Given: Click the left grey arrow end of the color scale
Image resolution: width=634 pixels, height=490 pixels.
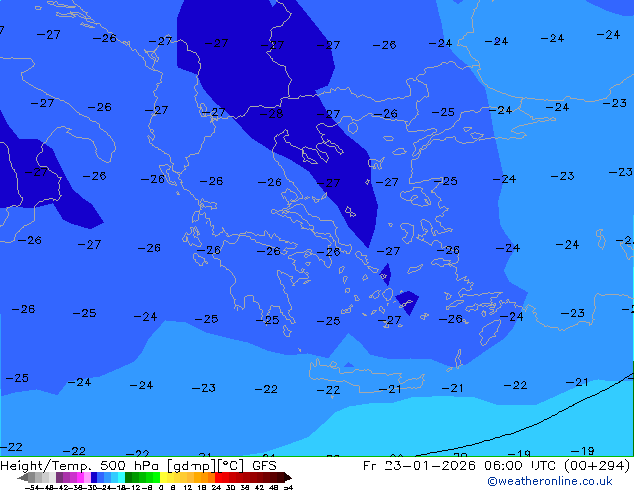Looking at the screenshot, I should (x=23, y=477).
